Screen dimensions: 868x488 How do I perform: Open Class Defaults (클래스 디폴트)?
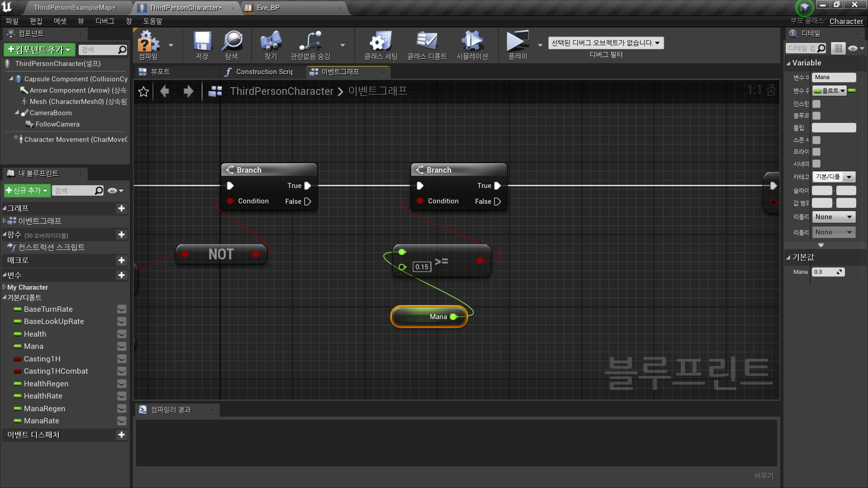(x=427, y=45)
